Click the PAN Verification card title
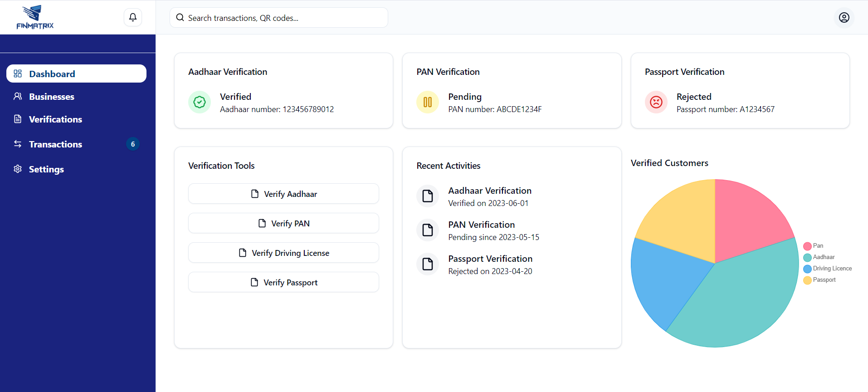Screen dimensions: 868x392 click(448, 72)
